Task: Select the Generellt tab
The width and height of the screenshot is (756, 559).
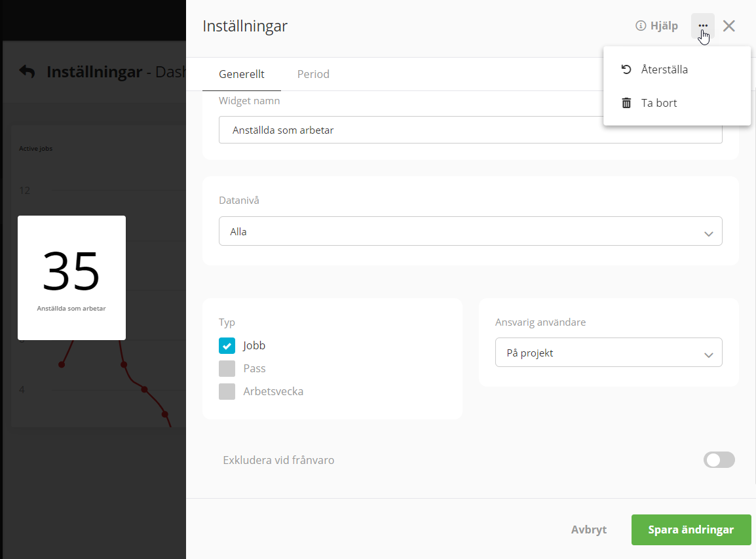Action: click(x=242, y=74)
